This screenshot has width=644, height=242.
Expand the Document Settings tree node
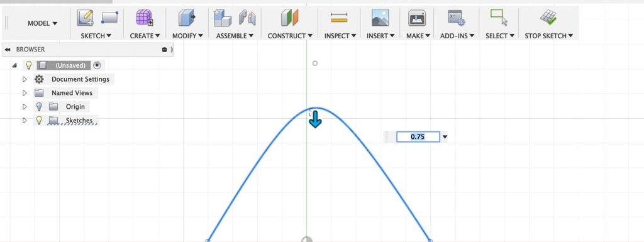point(25,79)
